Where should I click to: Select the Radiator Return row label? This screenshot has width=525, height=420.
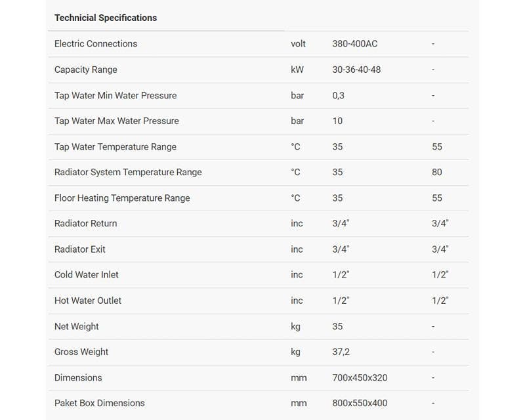[x=86, y=223]
